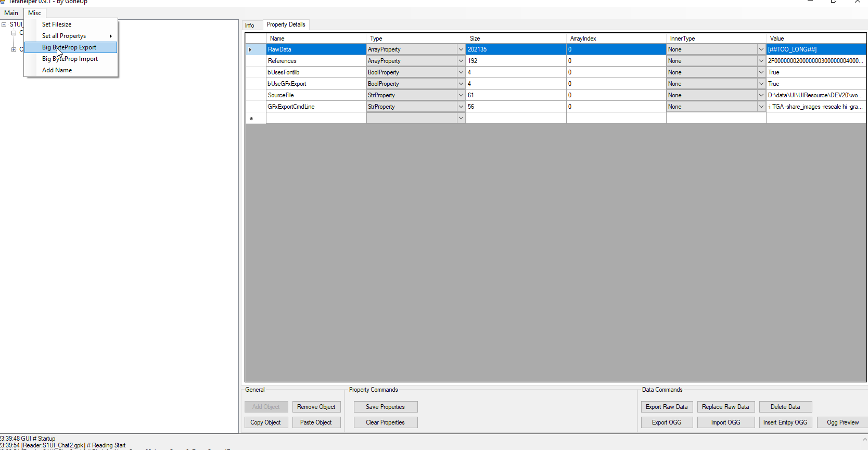Click Ogg Preview button
This screenshot has height=450, width=868.
pos(843,422)
